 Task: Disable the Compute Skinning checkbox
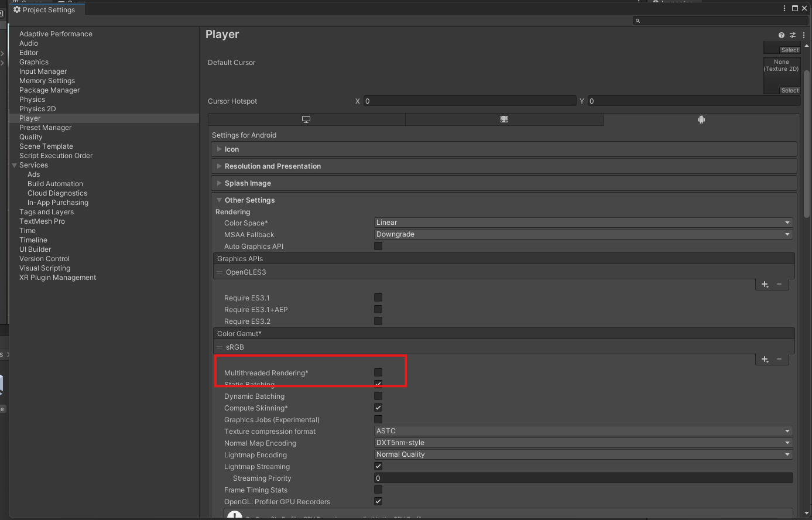[x=378, y=408]
